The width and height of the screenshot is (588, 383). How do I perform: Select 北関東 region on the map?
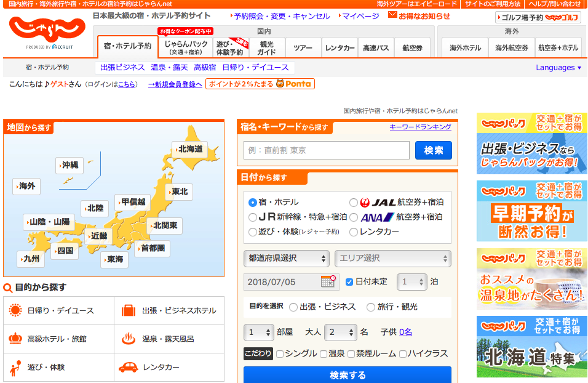[x=165, y=225]
